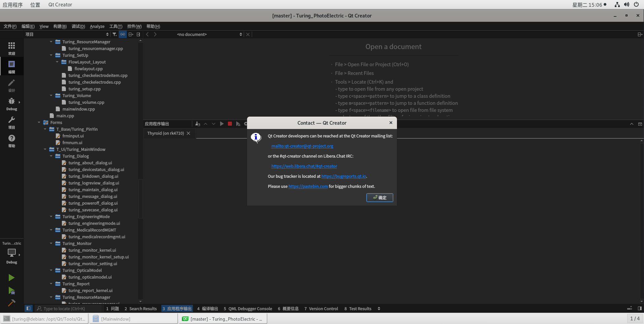Open the system volume indicator
Image resolution: width=644 pixels, height=324 pixels.
pos(627,5)
